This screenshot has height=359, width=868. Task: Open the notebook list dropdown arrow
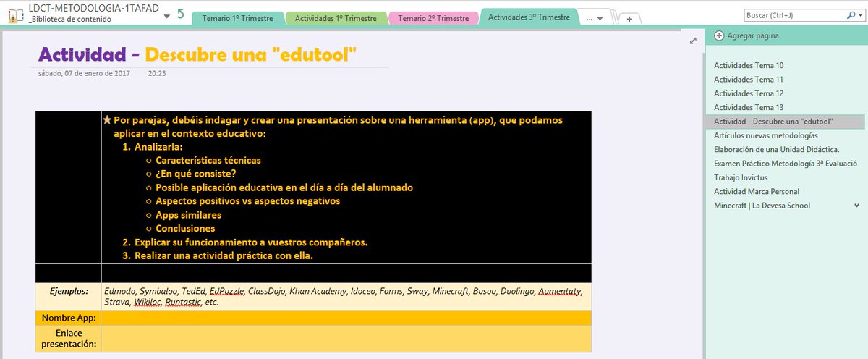click(x=168, y=15)
